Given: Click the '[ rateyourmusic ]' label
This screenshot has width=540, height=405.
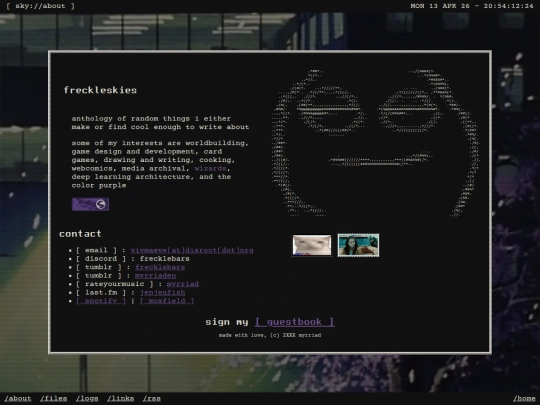Looking at the screenshot, I should [x=115, y=284].
